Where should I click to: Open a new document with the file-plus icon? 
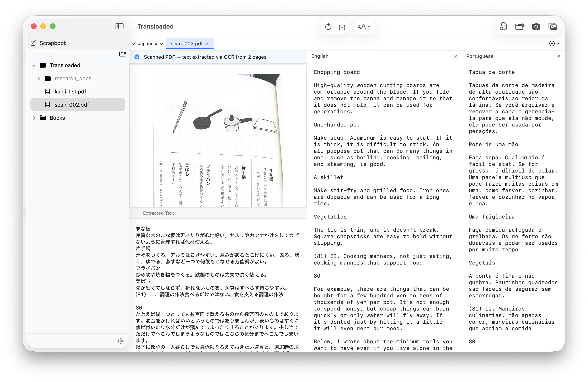tap(504, 26)
